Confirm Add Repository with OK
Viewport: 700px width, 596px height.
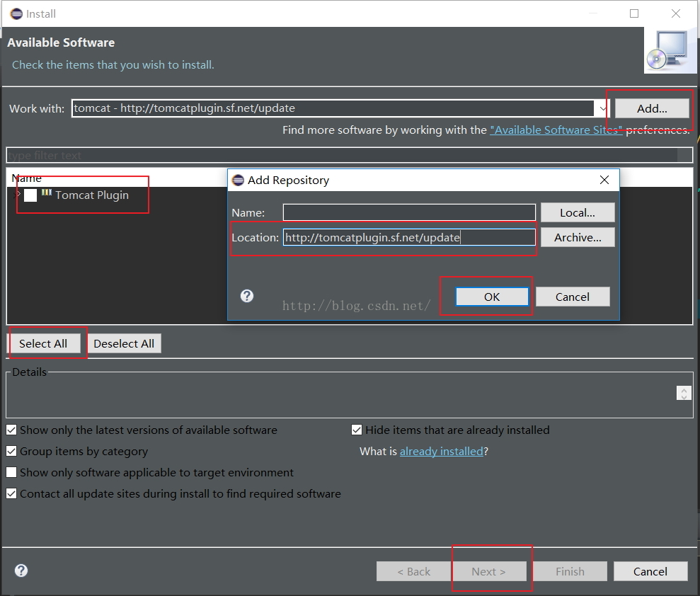[492, 297]
